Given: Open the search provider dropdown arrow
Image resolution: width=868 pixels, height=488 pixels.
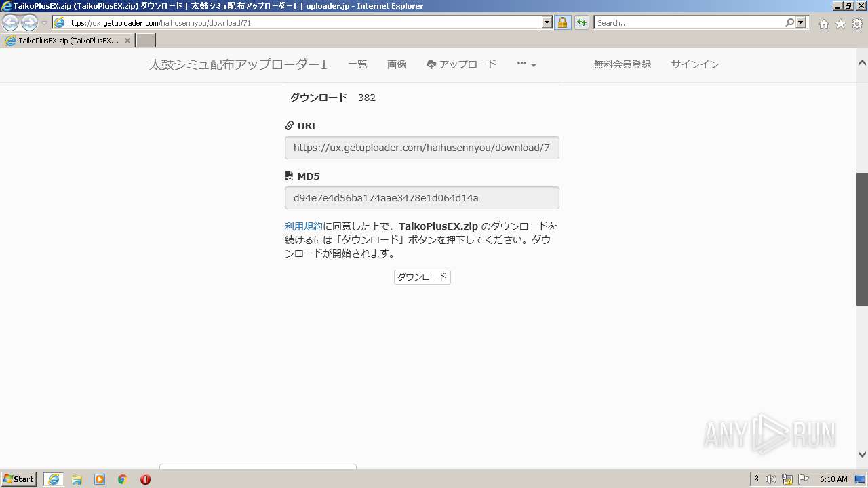Looking at the screenshot, I should tap(801, 23).
